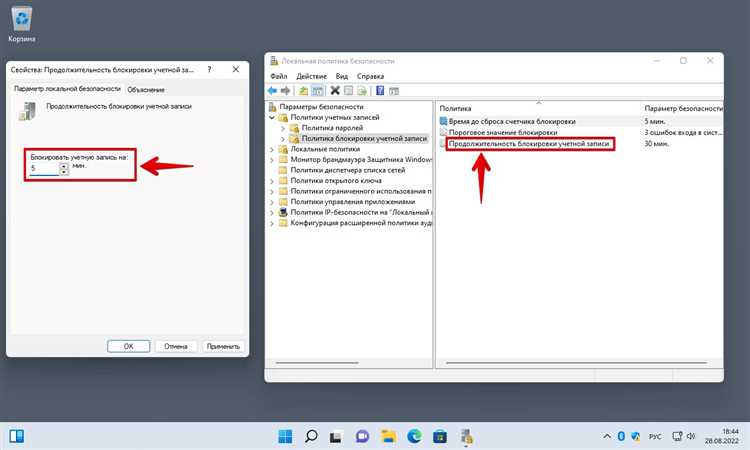The height and width of the screenshot is (450, 750).
Task: Toggle the Show/Hide Console Tree icon
Action: point(317,91)
